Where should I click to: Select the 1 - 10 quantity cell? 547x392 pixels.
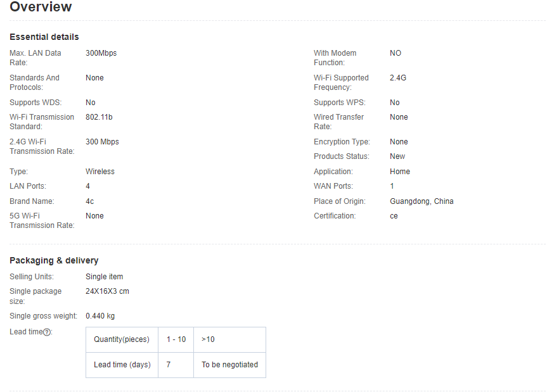pyautogui.click(x=176, y=339)
